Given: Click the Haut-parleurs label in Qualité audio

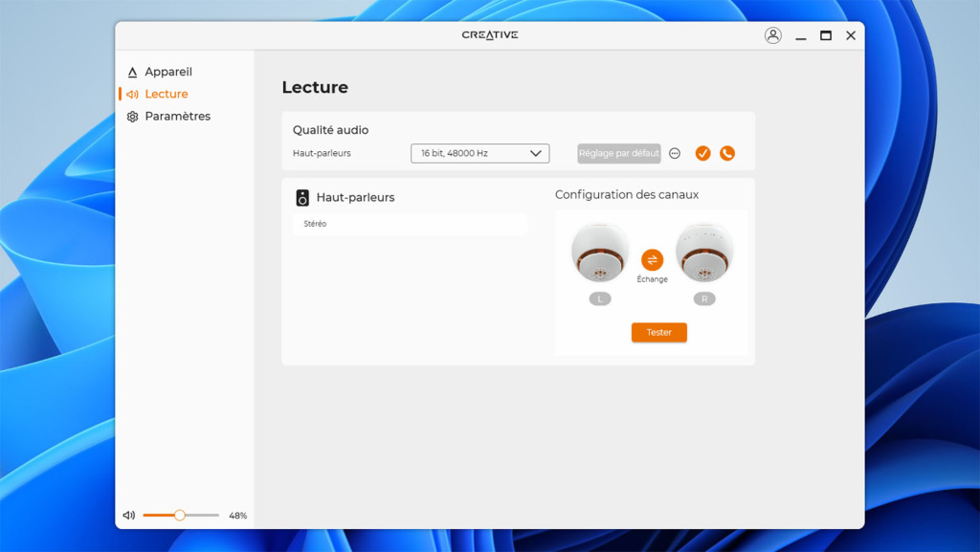Looking at the screenshot, I should click(322, 153).
